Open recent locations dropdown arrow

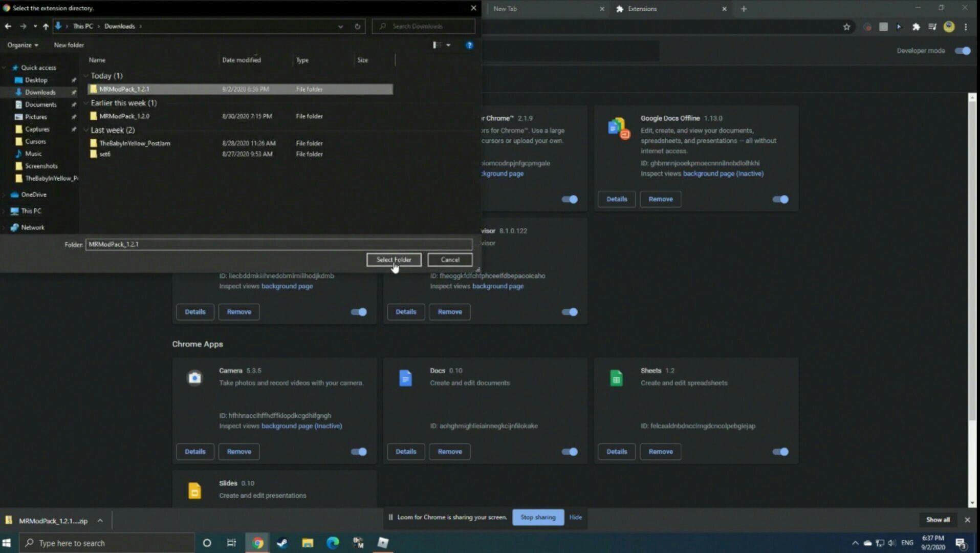click(x=35, y=26)
